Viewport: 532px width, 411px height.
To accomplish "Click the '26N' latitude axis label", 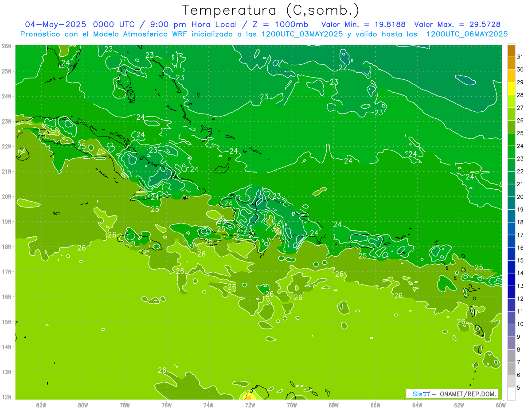I will click(x=7, y=46).
